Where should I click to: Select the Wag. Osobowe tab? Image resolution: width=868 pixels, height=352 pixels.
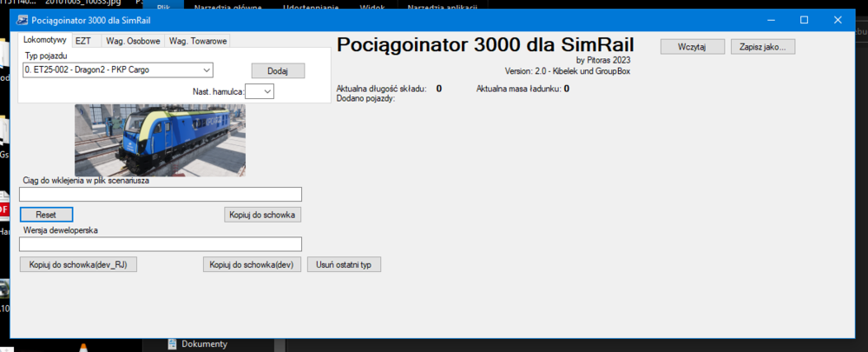[x=133, y=41]
